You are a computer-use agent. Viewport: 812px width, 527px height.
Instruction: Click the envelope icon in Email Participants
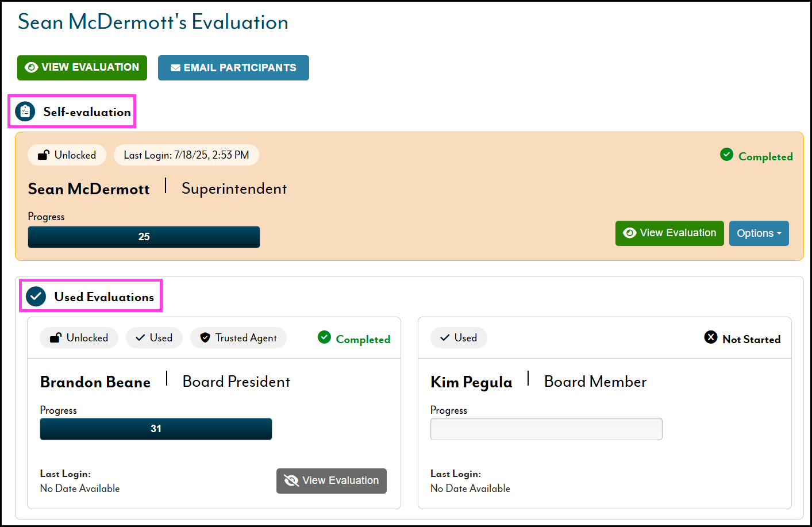tap(175, 68)
